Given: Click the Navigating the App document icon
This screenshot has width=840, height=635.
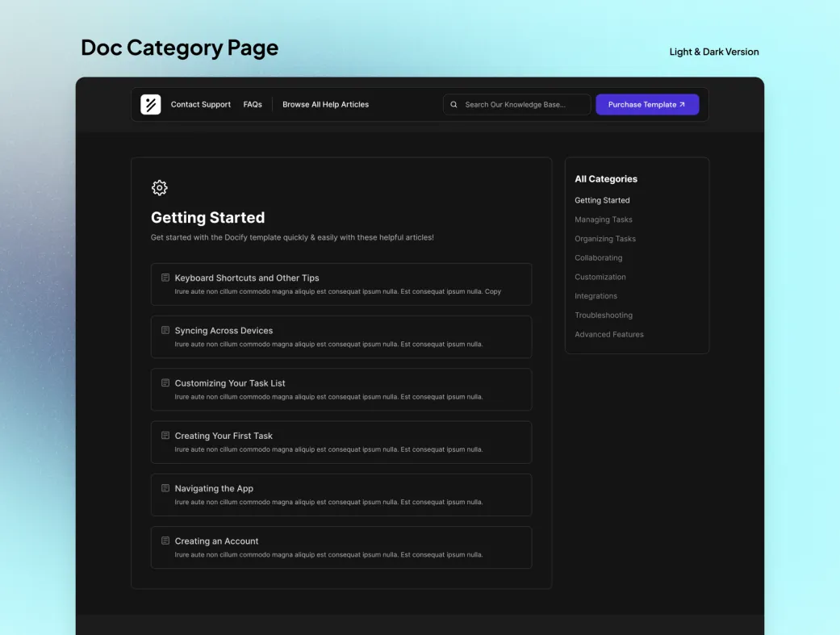Looking at the screenshot, I should click(x=165, y=488).
